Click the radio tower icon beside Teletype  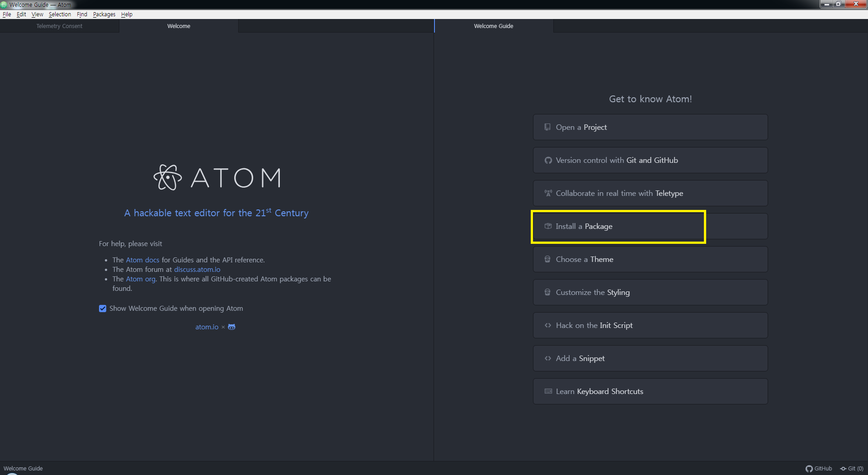[x=548, y=193]
